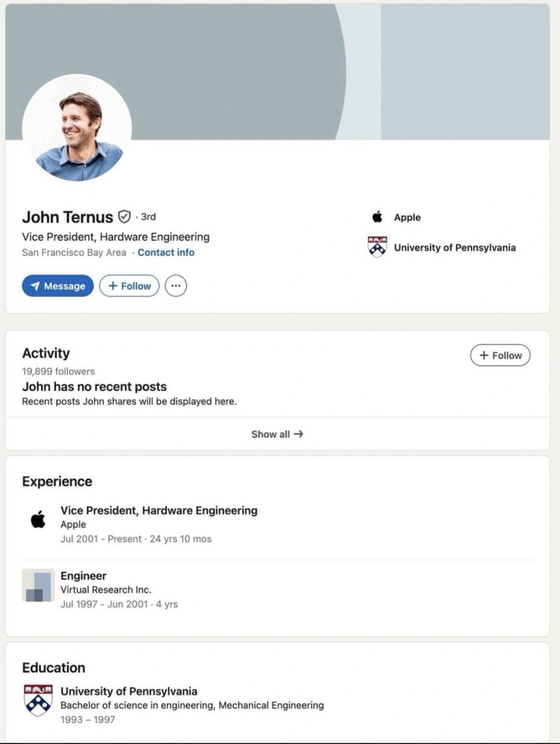Click the Activity section heading
The width and height of the screenshot is (560, 744).
tap(46, 353)
